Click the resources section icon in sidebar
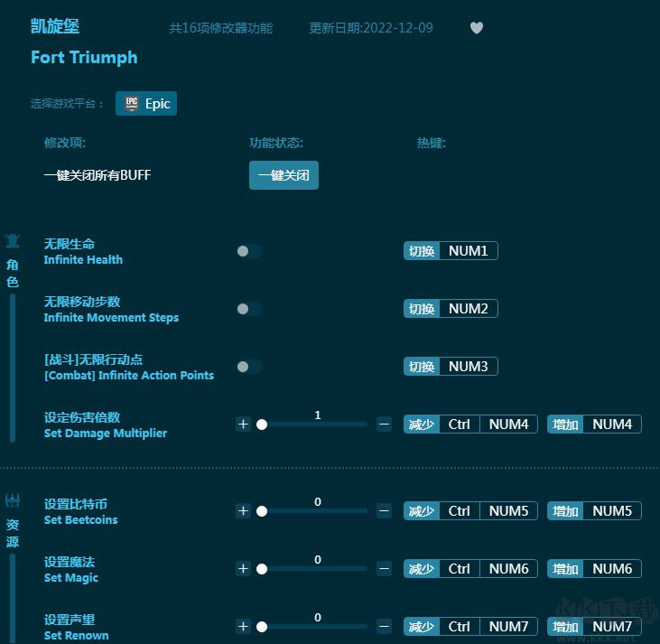The width and height of the screenshot is (660, 644). (x=13, y=501)
